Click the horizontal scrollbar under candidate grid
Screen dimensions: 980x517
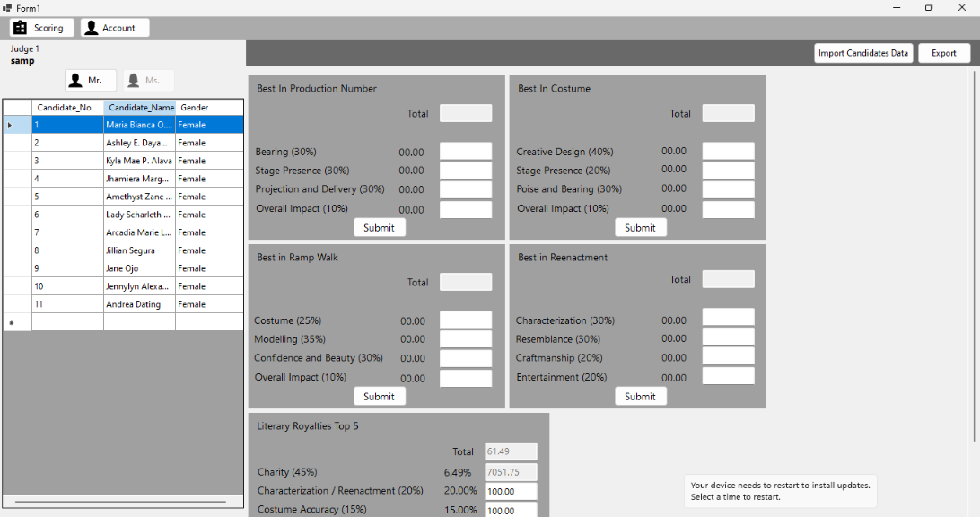120,502
